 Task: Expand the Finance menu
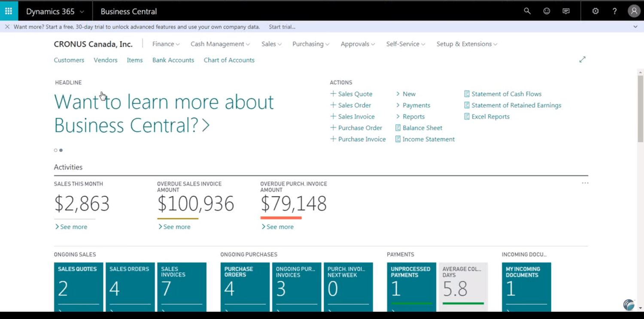[x=166, y=44]
